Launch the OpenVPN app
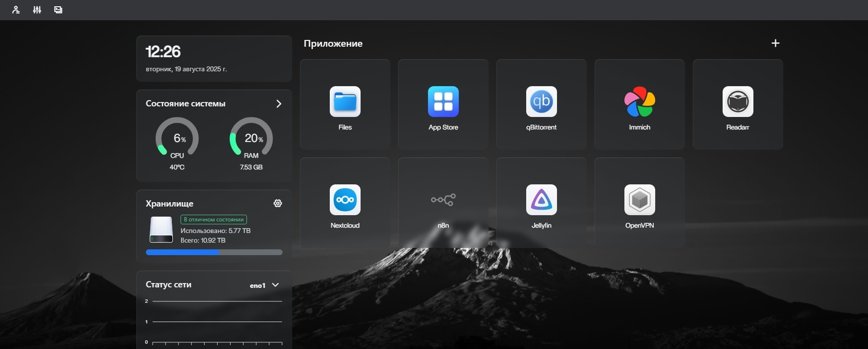The image size is (868, 349). coord(640,203)
